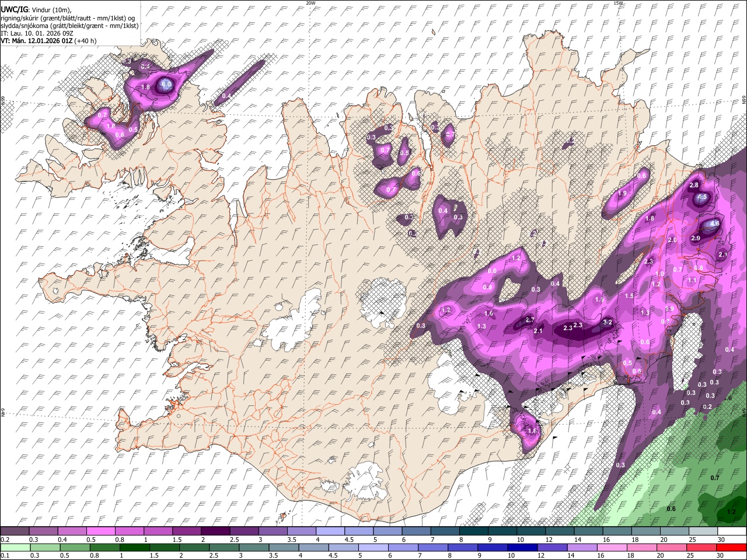The image size is (747, 560).
Task: Click the snow legend swatch between 2 and 2.5
Action: point(217,531)
